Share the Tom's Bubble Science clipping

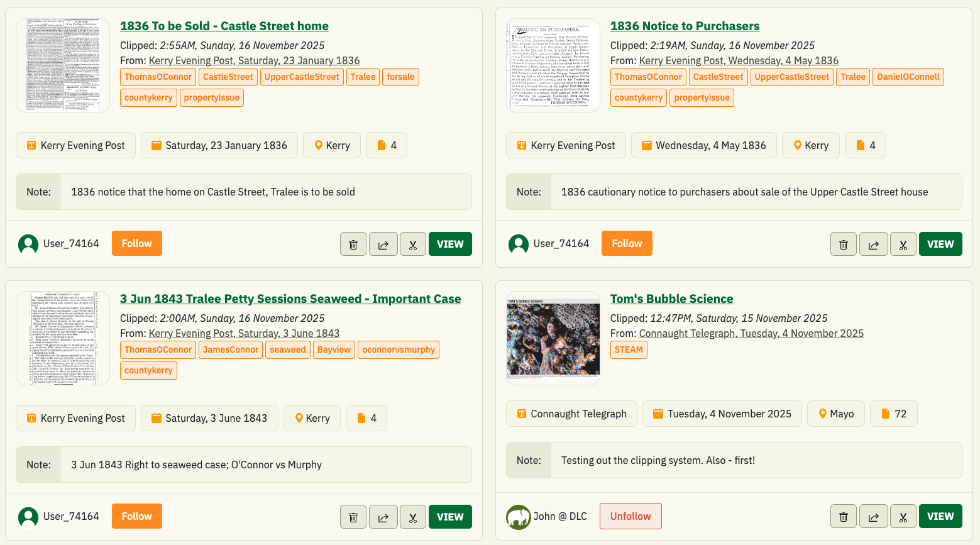pos(874,516)
